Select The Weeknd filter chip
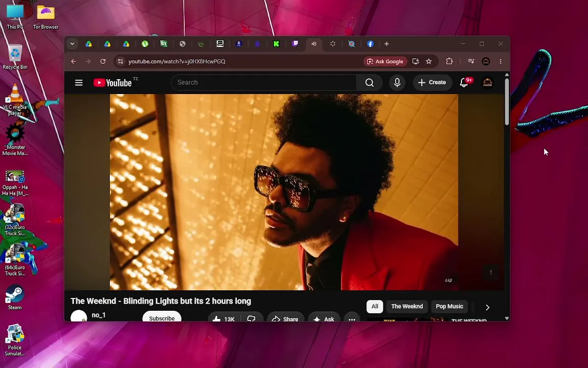 pyautogui.click(x=407, y=307)
